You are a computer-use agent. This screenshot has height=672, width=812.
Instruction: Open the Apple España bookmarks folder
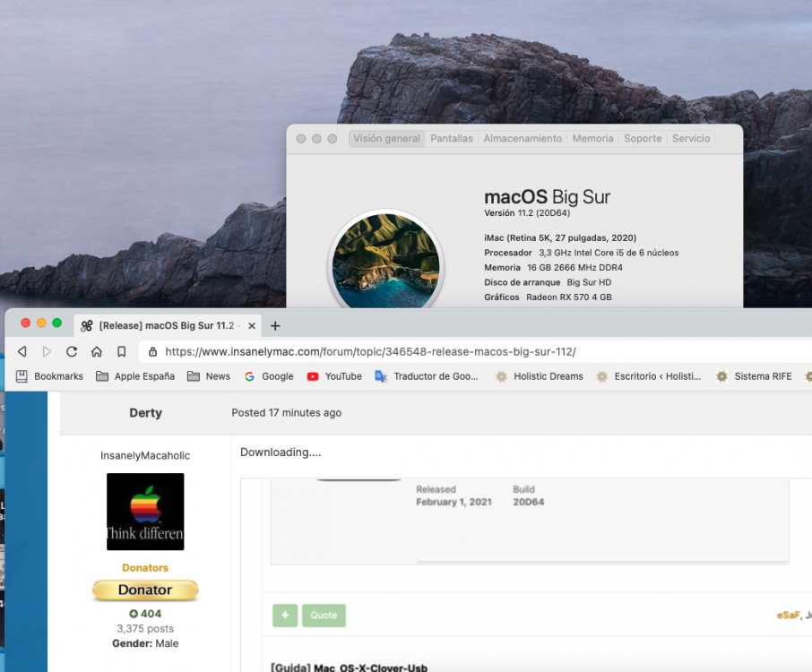click(x=135, y=376)
